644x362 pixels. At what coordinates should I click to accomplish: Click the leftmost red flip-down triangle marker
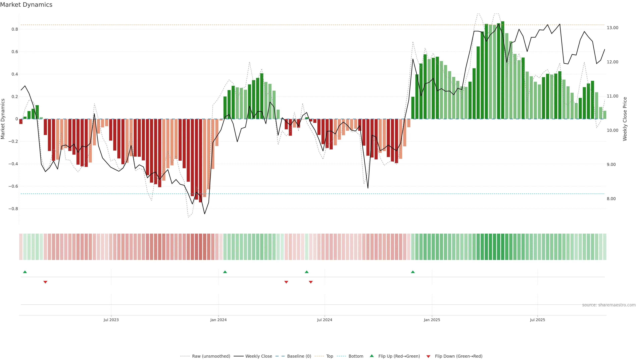tap(45, 282)
